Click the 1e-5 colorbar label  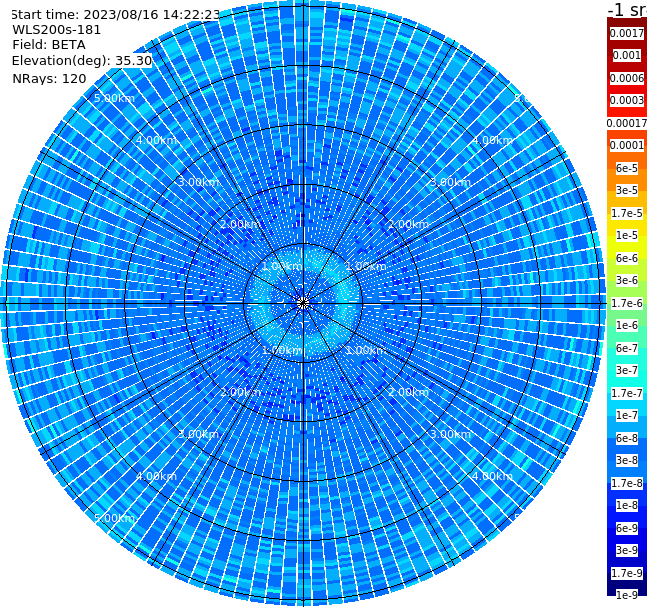627,235
